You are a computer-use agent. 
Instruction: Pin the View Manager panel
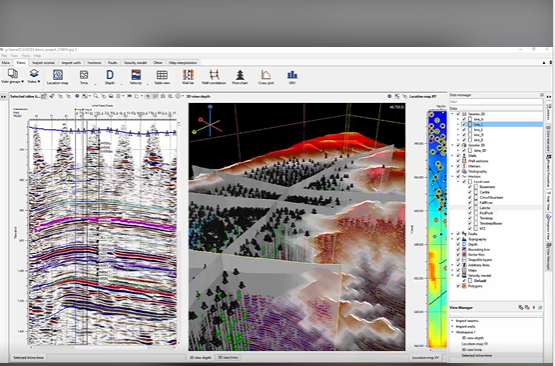534,308
